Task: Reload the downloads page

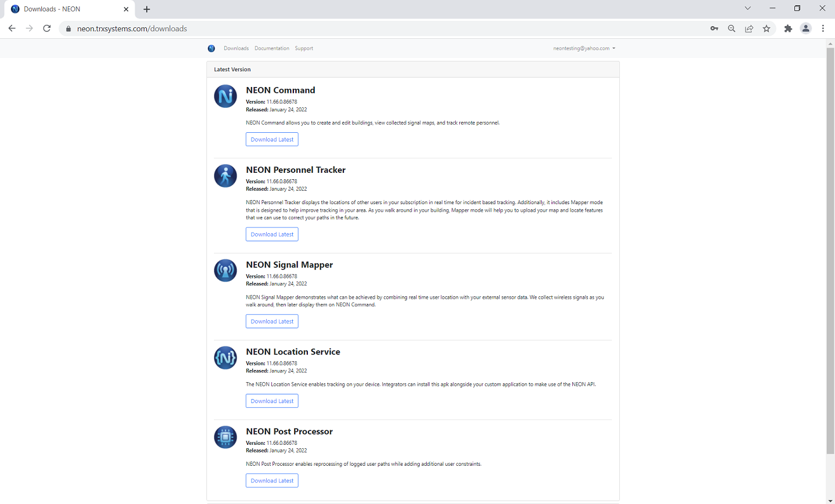Action: (47, 28)
